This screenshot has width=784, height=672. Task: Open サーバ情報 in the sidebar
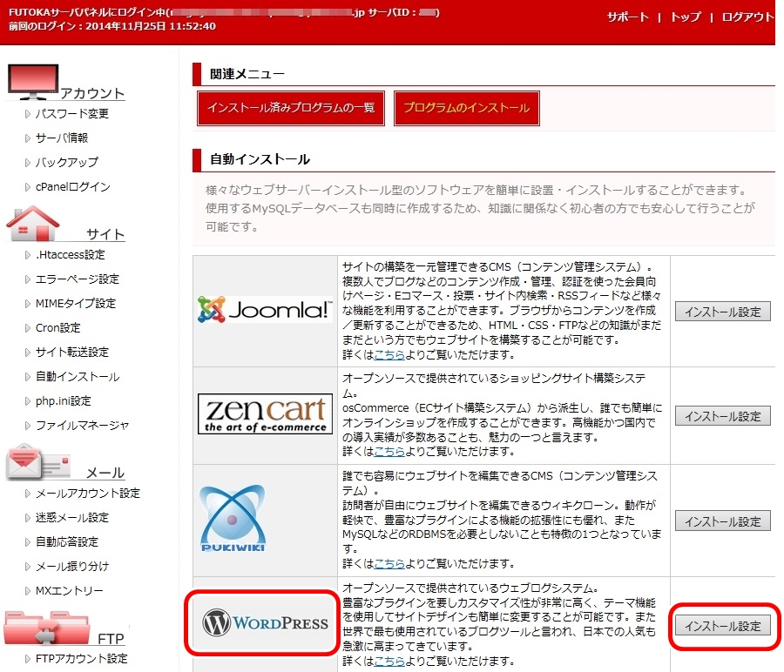[x=62, y=138]
